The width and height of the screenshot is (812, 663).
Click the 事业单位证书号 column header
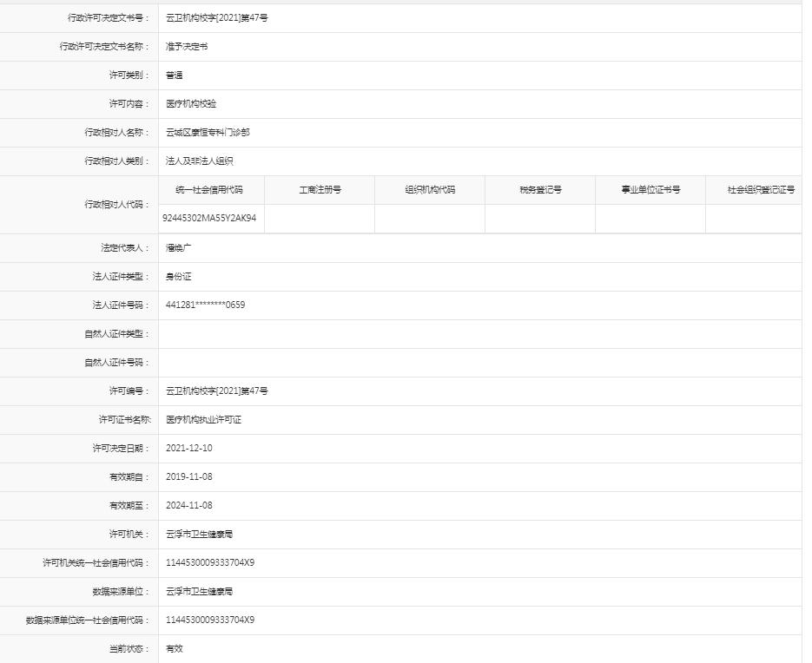pos(651,190)
